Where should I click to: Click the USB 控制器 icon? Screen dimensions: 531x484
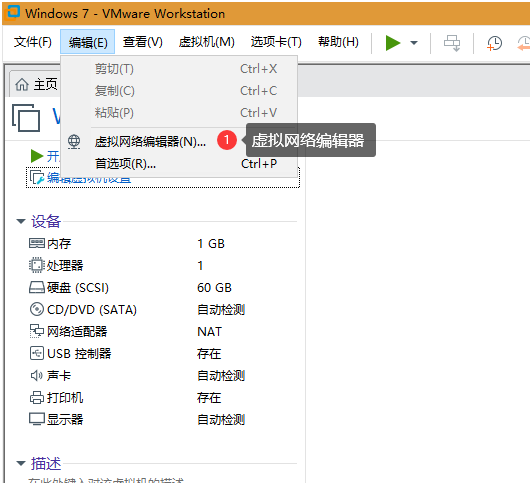(37, 353)
